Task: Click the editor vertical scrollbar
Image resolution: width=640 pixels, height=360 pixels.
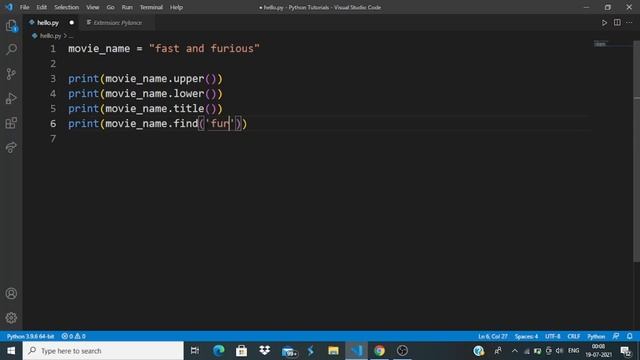Action: (x=636, y=151)
